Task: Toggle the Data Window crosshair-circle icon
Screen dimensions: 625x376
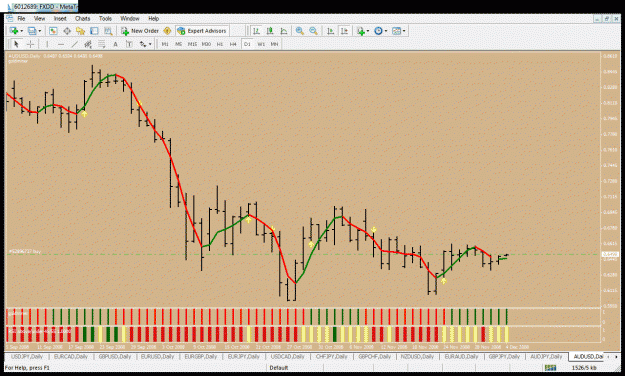Action: (x=67, y=31)
